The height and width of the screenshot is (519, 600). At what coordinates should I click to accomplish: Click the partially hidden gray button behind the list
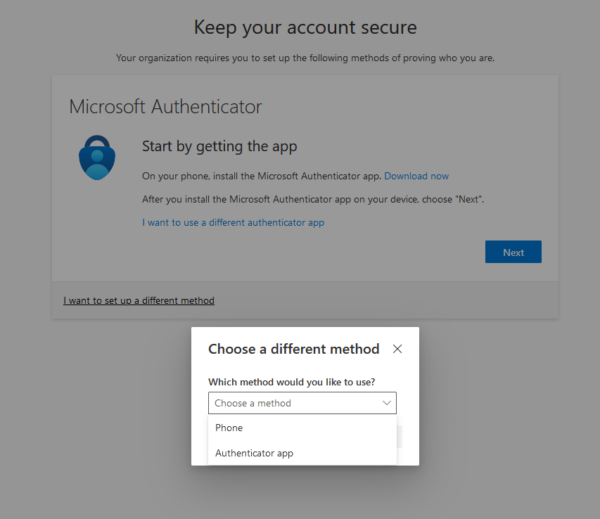tap(399, 437)
